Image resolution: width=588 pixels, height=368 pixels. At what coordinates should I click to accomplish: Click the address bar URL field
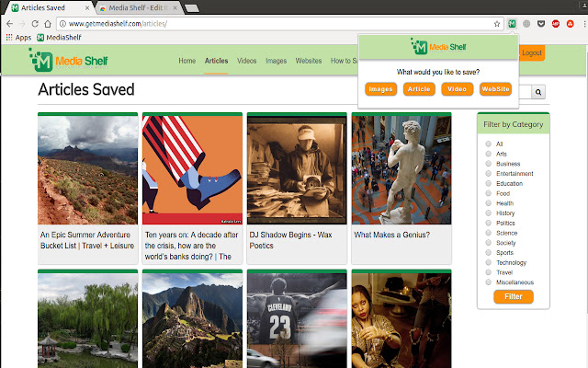pos(279,24)
